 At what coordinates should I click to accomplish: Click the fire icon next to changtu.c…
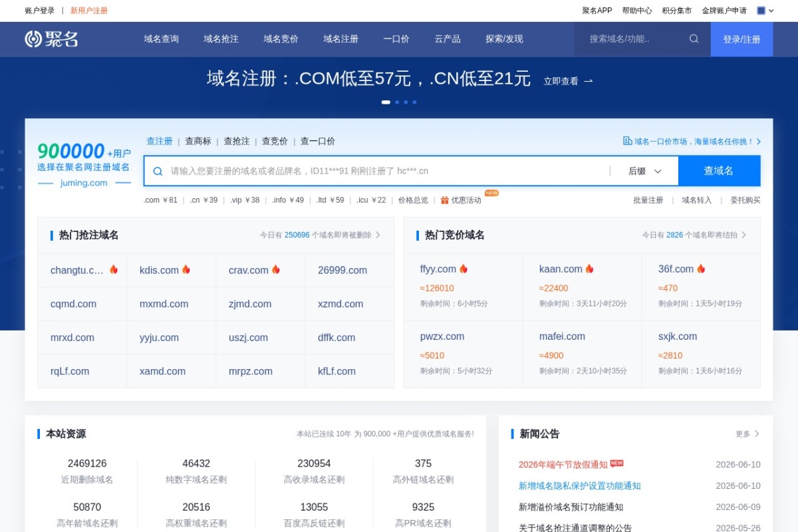pos(114,269)
